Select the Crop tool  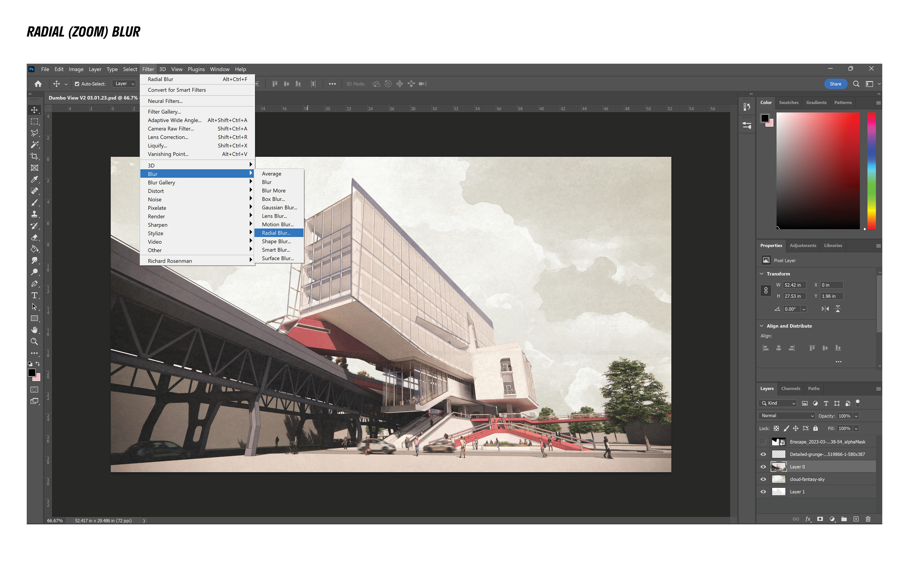click(x=34, y=156)
